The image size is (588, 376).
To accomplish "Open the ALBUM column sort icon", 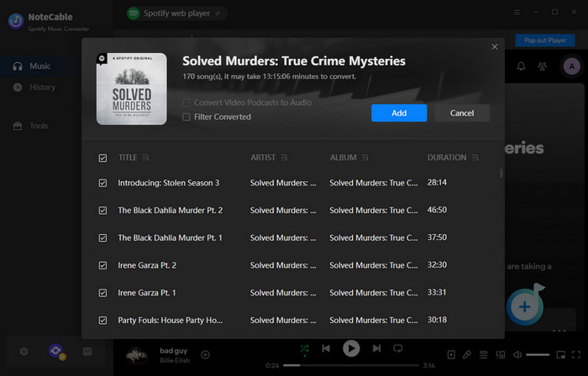I will click(365, 158).
